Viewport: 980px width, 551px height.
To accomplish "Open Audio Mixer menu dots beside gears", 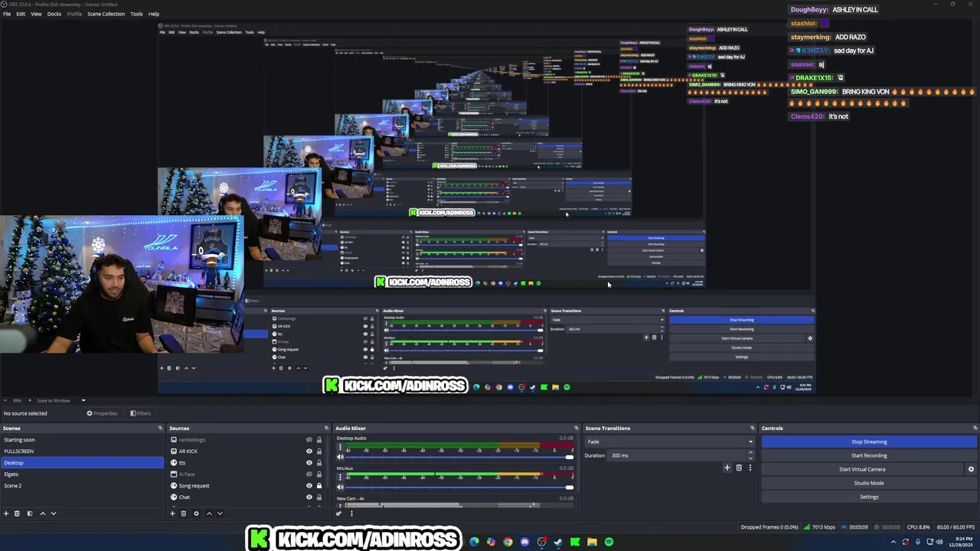I will point(351,514).
